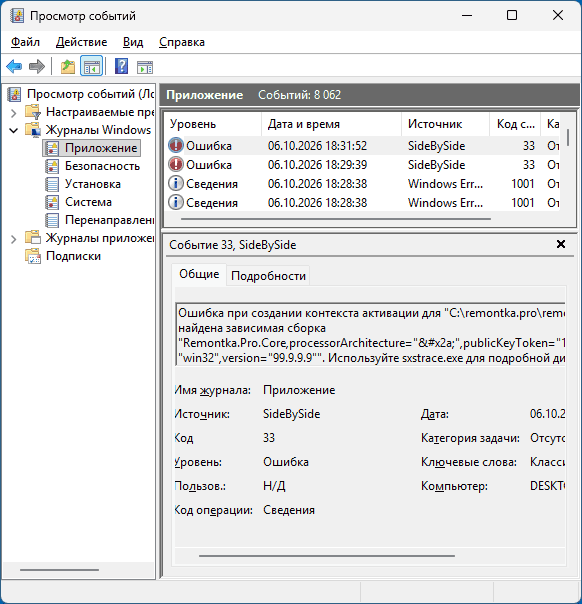582x604 pixels.
Task: Click Код операции value Сведения
Action: (x=289, y=510)
